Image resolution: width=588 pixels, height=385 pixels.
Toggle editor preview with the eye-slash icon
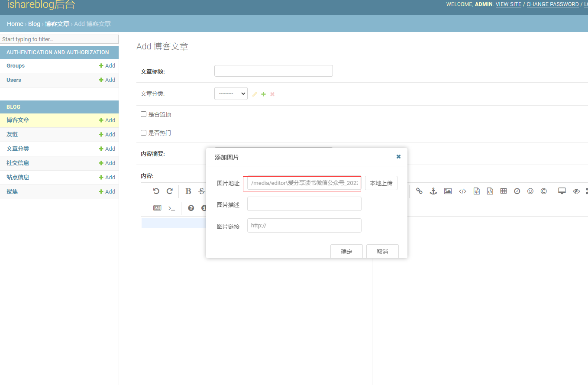[x=576, y=191]
